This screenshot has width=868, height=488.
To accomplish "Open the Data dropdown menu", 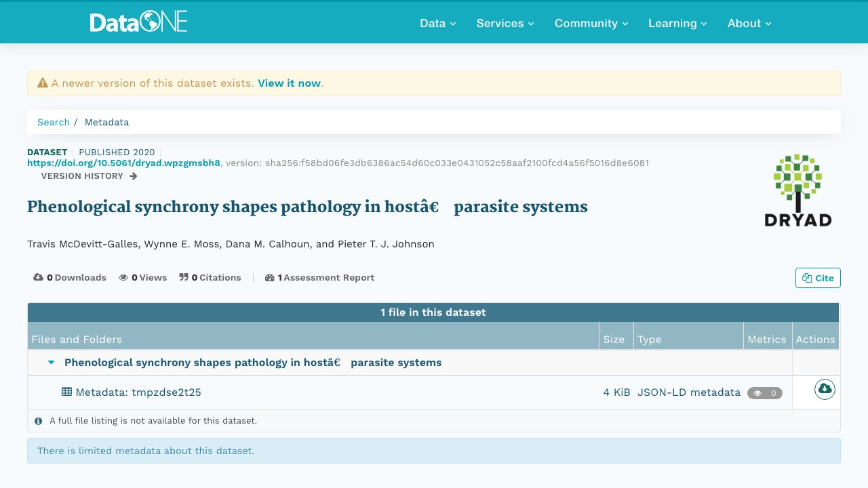I will (x=438, y=23).
